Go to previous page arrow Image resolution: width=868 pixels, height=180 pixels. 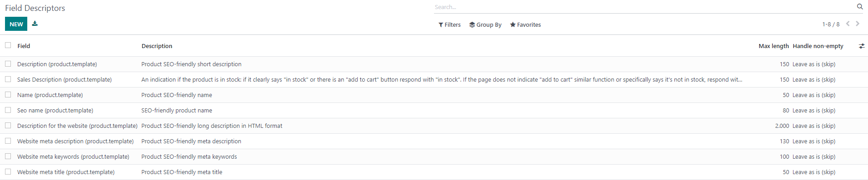pyautogui.click(x=848, y=24)
